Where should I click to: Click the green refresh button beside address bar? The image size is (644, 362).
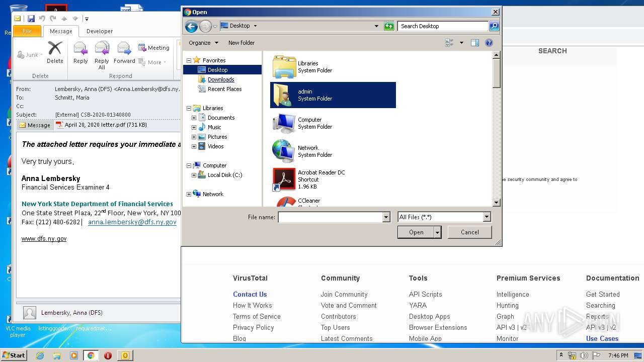[x=389, y=26]
